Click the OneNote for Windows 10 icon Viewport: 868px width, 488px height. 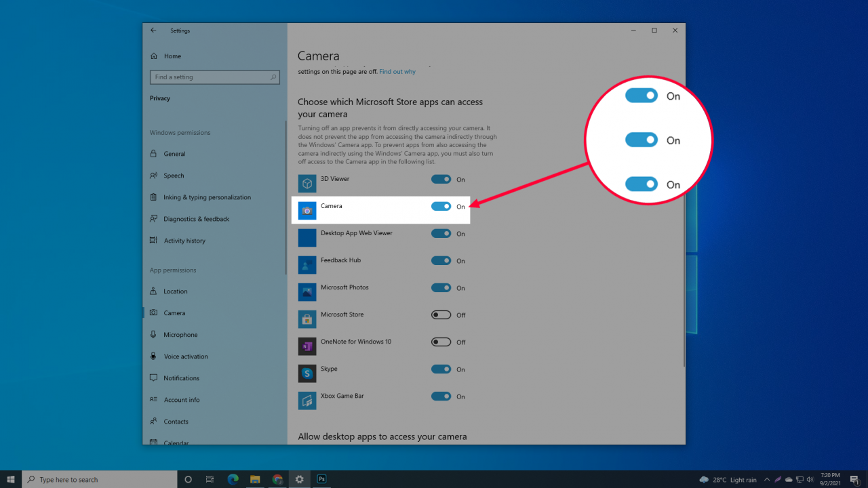coord(307,346)
